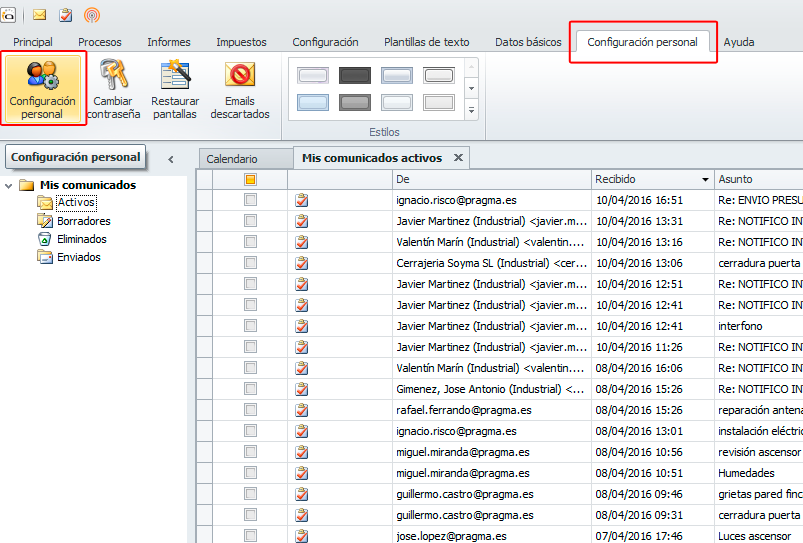The height and width of the screenshot is (543, 803).
Task: Open the Configuración ribbon tab
Action: tap(325, 42)
